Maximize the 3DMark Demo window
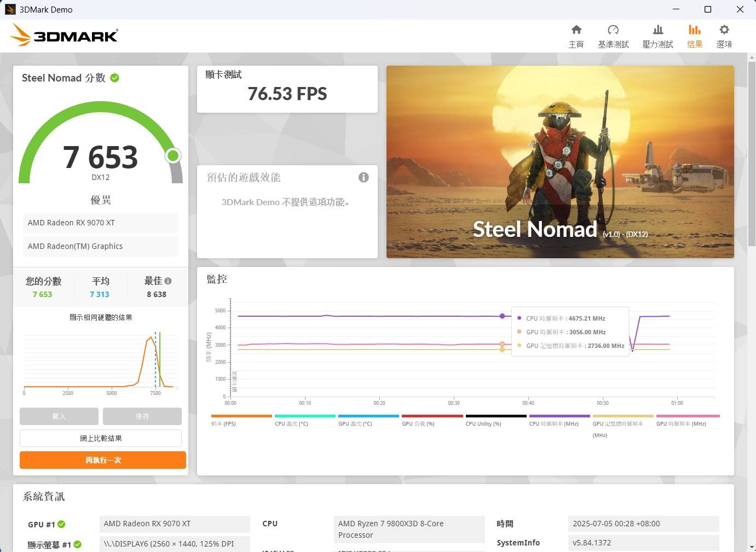Screen dimensions: 756x552 707,9
